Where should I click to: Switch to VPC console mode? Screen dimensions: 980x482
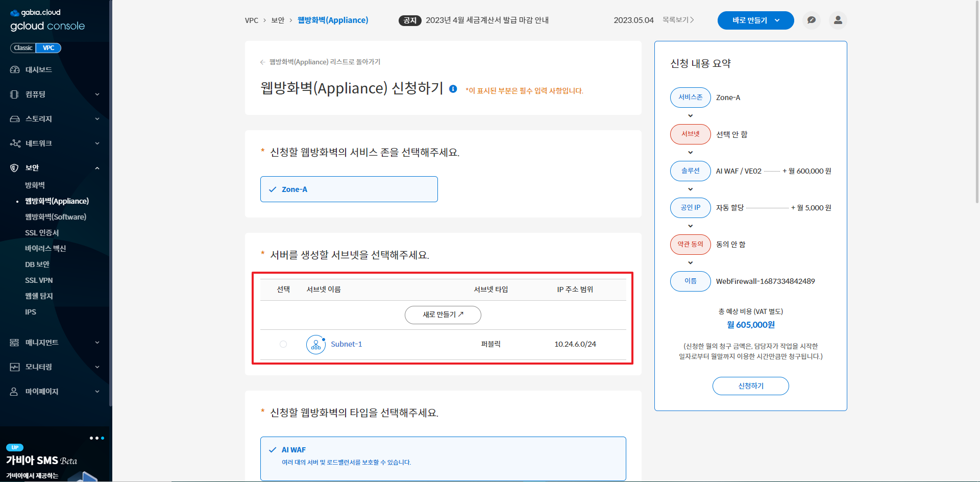click(x=48, y=48)
